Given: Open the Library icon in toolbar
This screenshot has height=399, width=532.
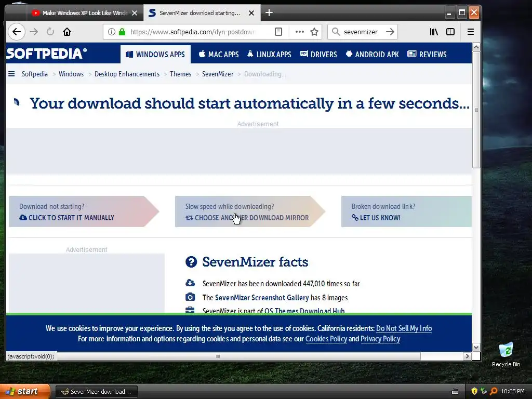Looking at the screenshot, I should click(434, 32).
